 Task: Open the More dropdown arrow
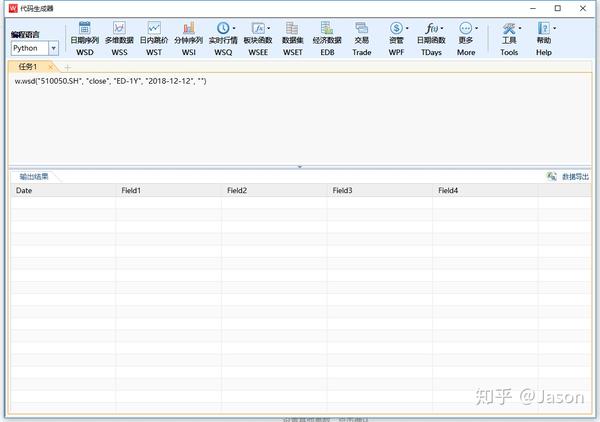[x=476, y=28]
